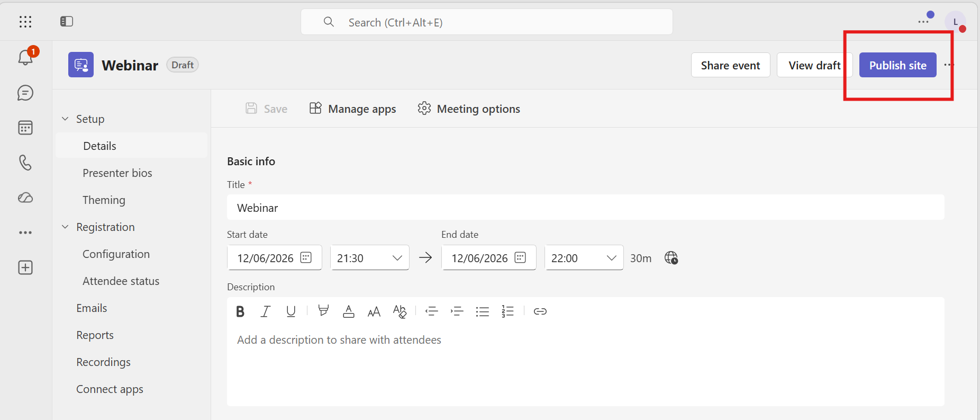The width and height of the screenshot is (980, 420).
Task: Open registration Configuration
Action: click(x=116, y=254)
